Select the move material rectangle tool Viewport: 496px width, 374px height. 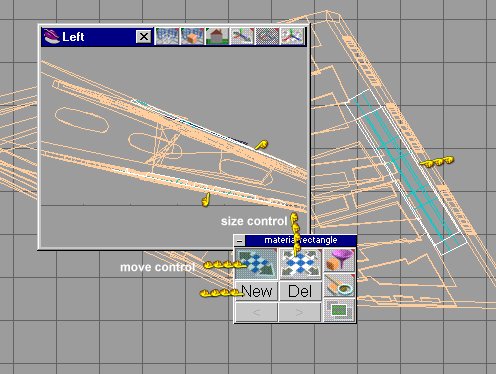click(x=256, y=264)
